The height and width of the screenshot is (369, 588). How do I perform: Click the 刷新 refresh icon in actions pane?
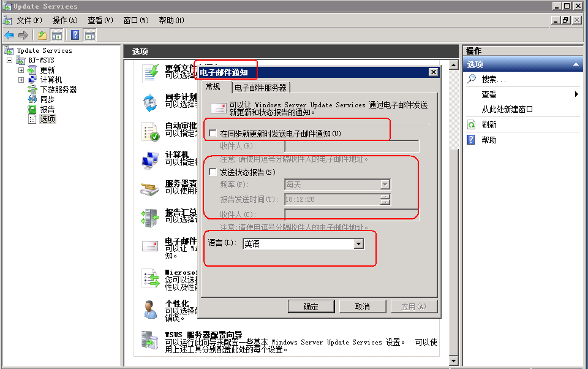pos(472,124)
